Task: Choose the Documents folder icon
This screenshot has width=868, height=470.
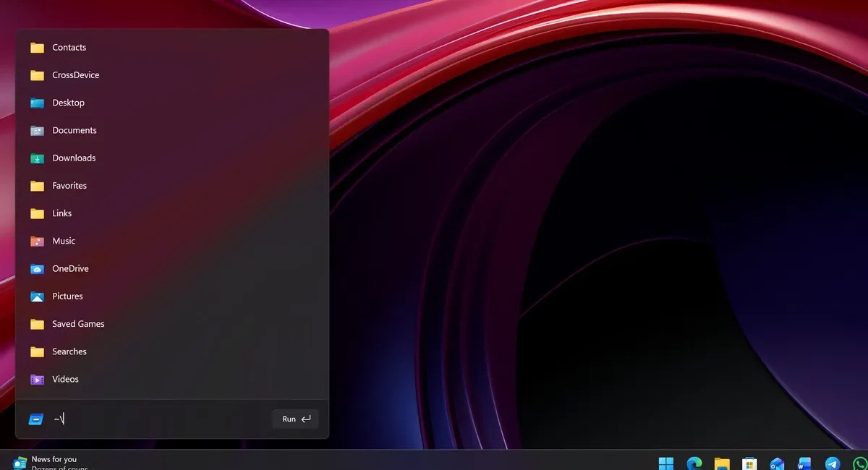Action: (38, 130)
